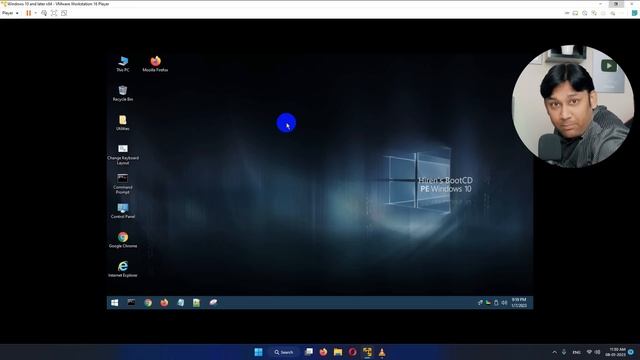Click the guest taskbar clock
This screenshot has width=640, height=360.
point(519,302)
